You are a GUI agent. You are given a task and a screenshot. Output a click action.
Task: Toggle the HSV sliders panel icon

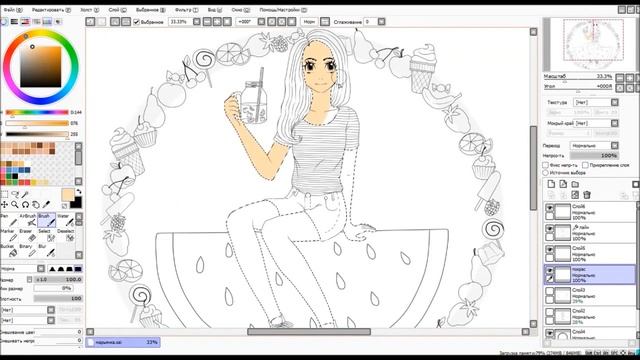tap(25, 22)
